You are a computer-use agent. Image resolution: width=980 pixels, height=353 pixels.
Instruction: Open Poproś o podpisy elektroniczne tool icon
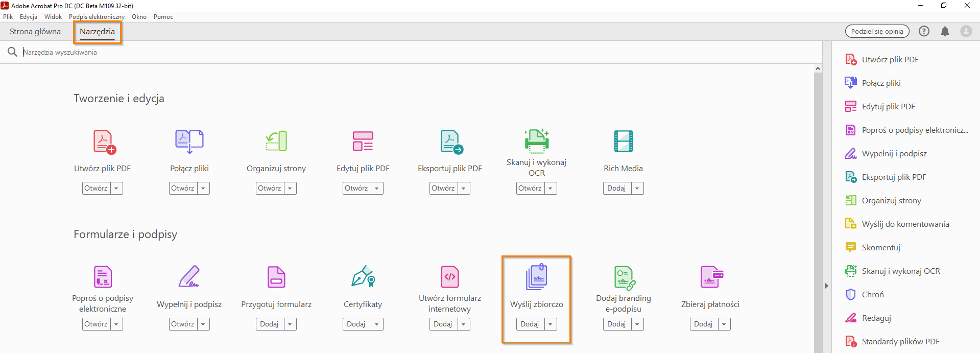[103, 276]
